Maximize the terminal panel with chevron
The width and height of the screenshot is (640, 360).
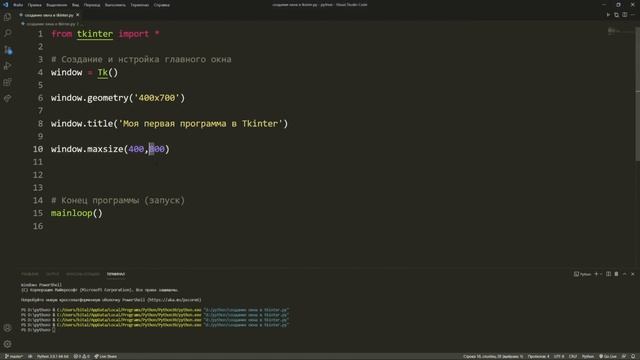(624, 274)
